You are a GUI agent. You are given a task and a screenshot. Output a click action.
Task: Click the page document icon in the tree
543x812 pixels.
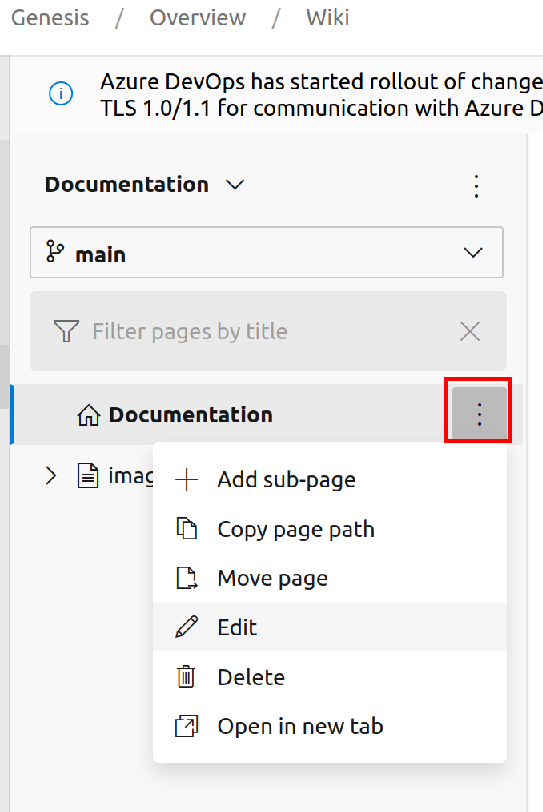(88, 475)
